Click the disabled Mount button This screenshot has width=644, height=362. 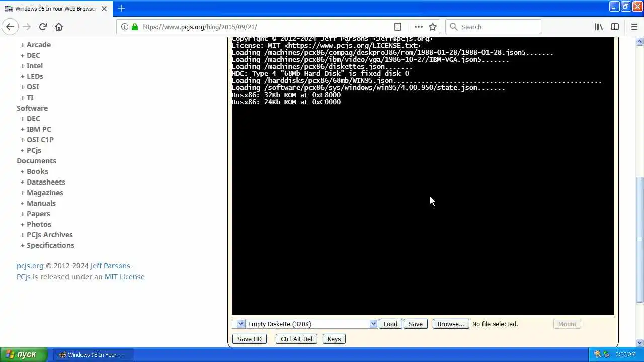(x=567, y=324)
